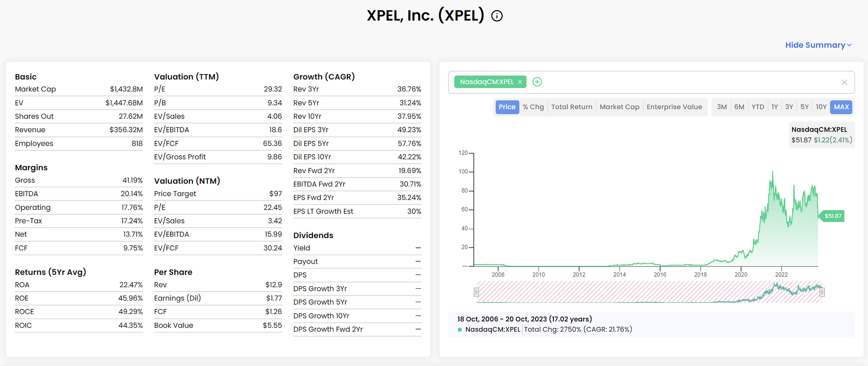The width and height of the screenshot is (868, 366).
Task: Click the Returns (5Yr Avg) heading
Action: [50, 272]
